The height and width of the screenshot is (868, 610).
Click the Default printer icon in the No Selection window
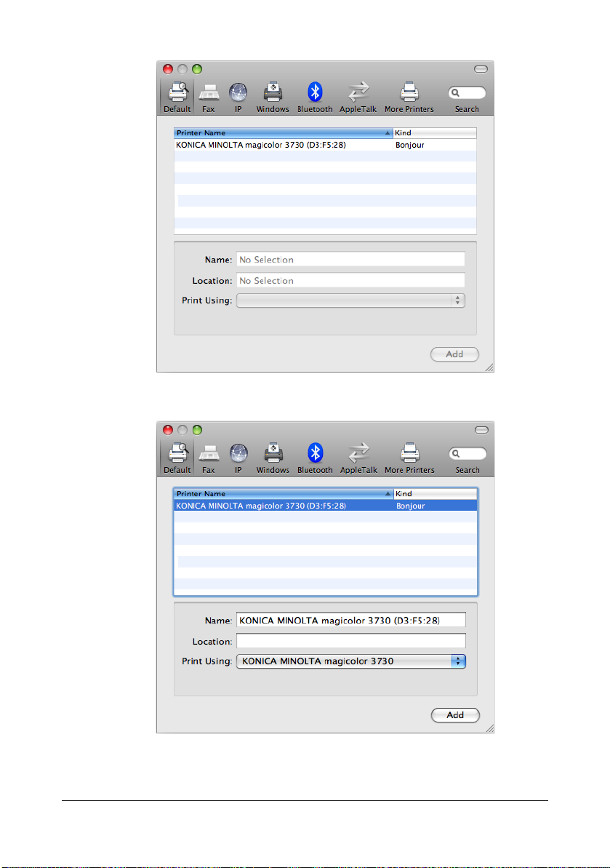pyautogui.click(x=177, y=93)
